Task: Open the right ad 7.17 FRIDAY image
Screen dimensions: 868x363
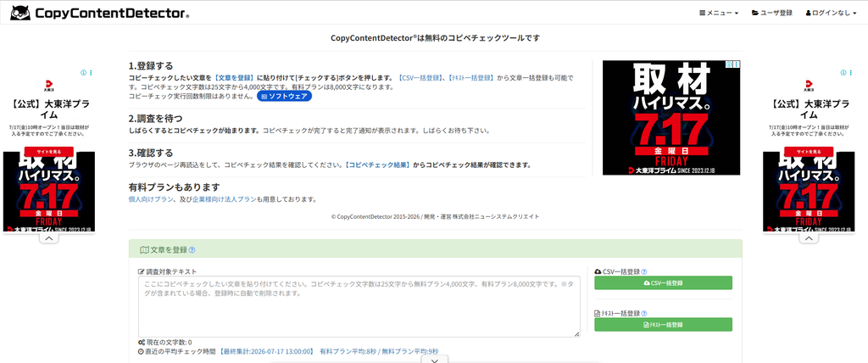Action: click(809, 192)
